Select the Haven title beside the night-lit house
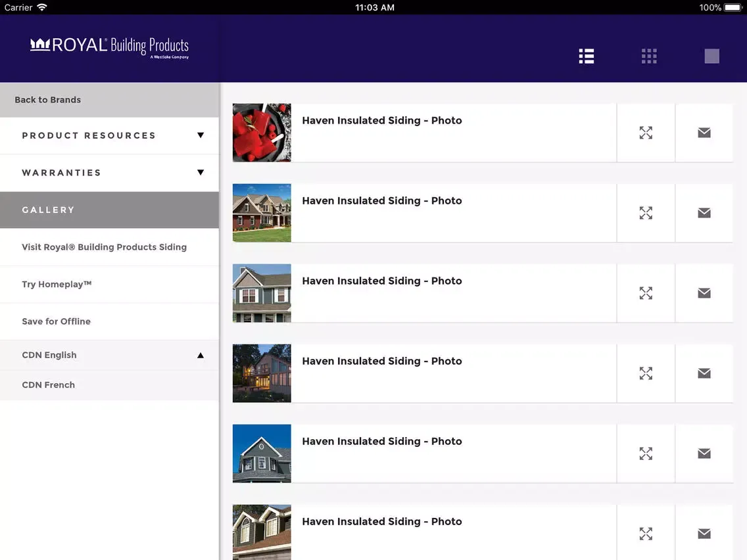The height and width of the screenshot is (560, 747). pyautogui.click(x=382, y=361)
